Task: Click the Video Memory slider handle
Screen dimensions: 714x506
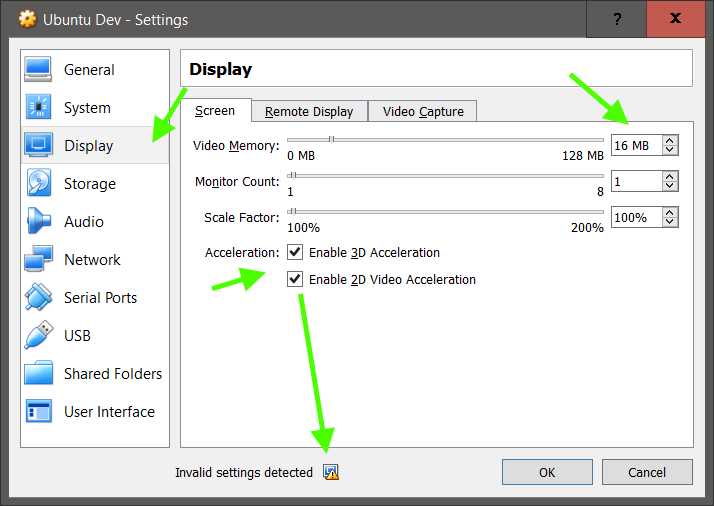Action: [332, 139]
